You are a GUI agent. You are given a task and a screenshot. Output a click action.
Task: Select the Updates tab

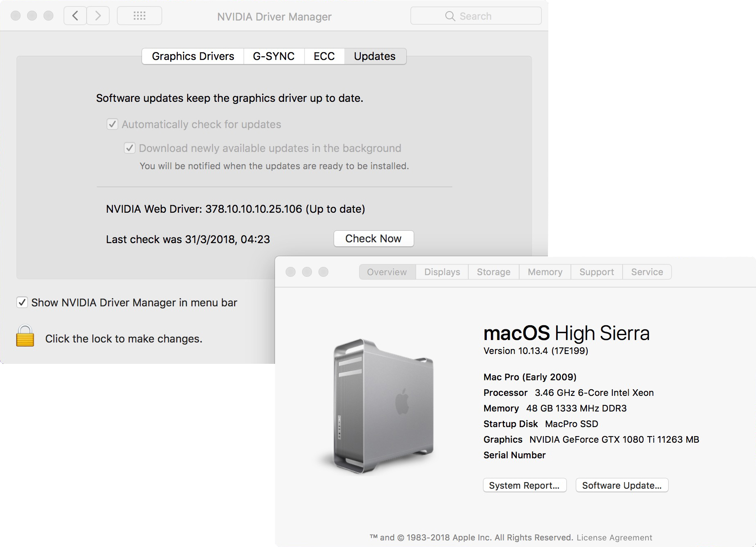coord(375,56)
